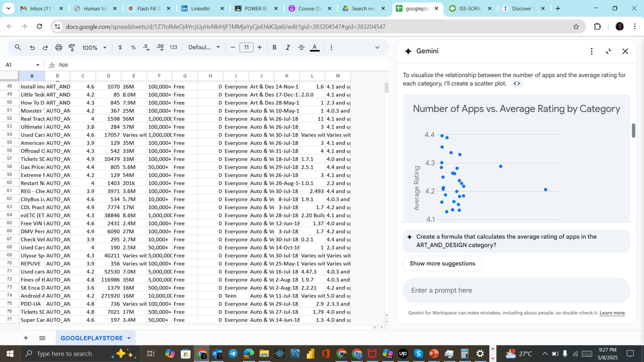Undo the last action
The height and width of the screenshot is (362, 644).
click(x=32, y=48)
